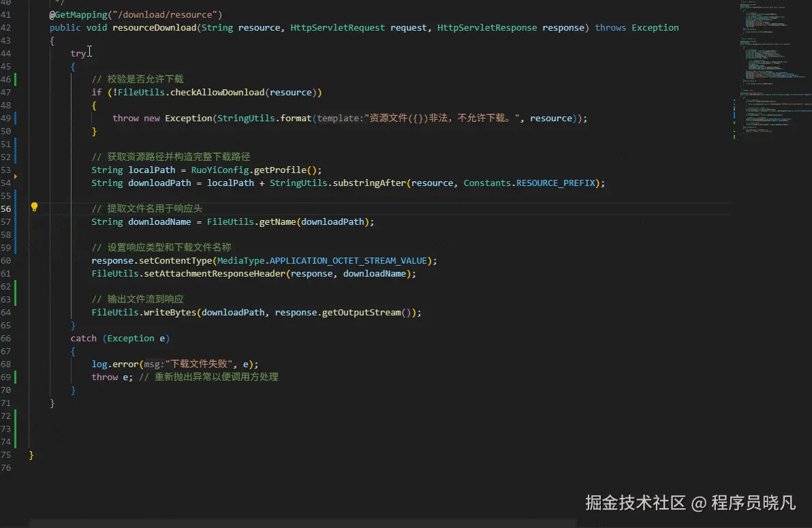
Task: Click the getOutputStream method call
Action: [362, 313]
